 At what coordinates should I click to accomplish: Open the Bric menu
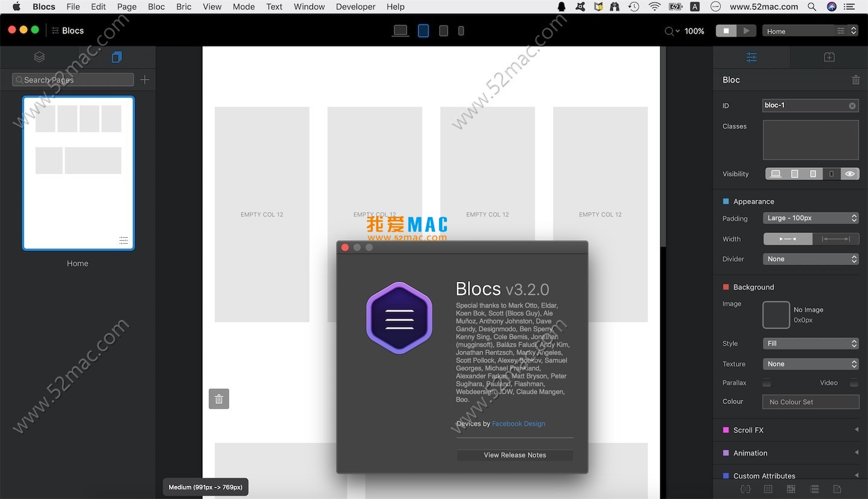tap(184, 7)
